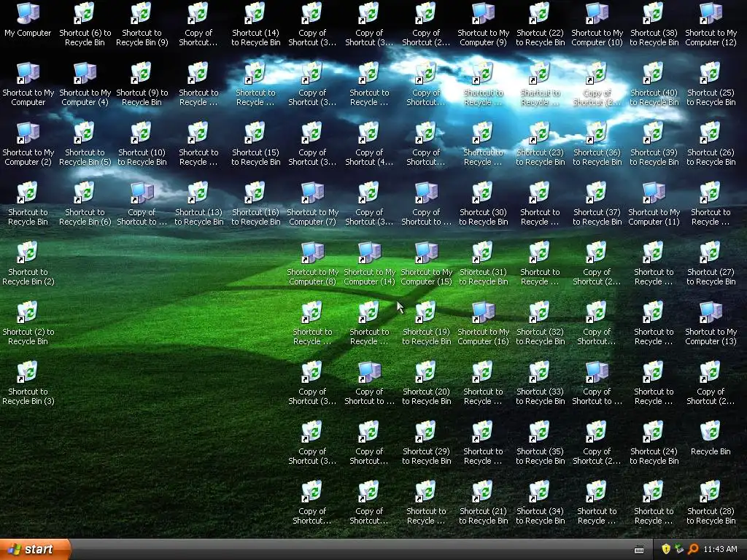Click Shortcut (26) to Recycle Bin
Screen dimensions: 747x560
click(711, 144)
